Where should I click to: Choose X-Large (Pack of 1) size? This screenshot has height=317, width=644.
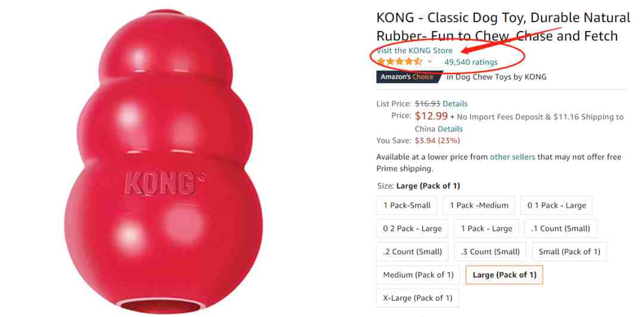(417, 298)
